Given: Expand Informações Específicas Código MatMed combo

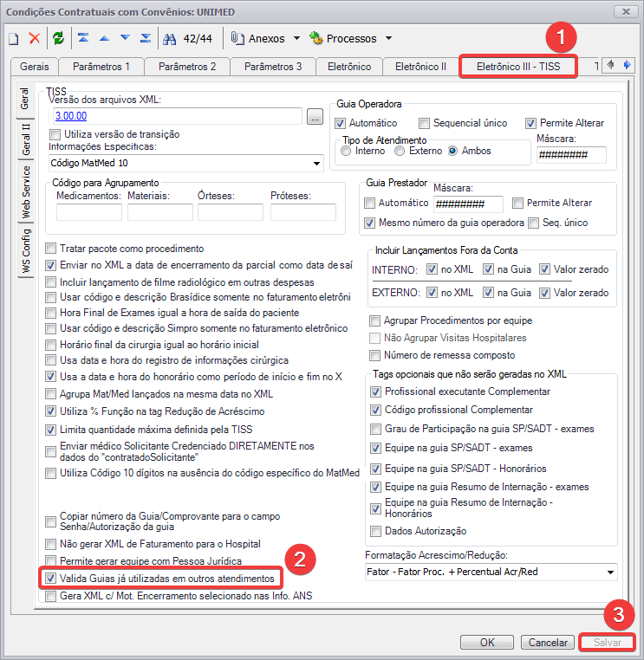Looking at the screenshot, I should coord(316,164).
